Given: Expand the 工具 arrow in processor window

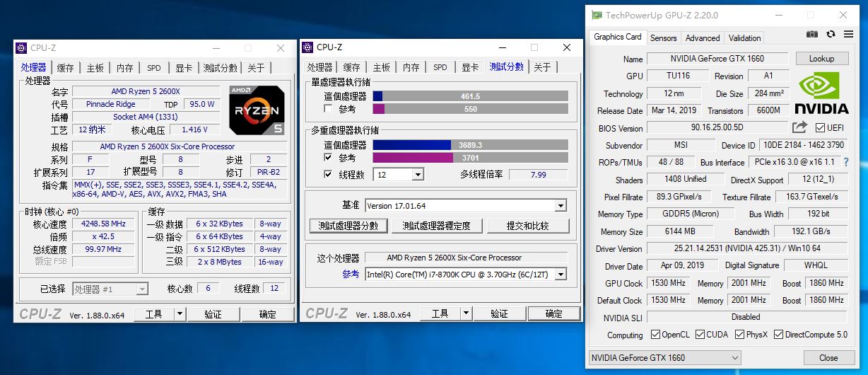Looking at the screenshot, I should [x=180, y=314].
